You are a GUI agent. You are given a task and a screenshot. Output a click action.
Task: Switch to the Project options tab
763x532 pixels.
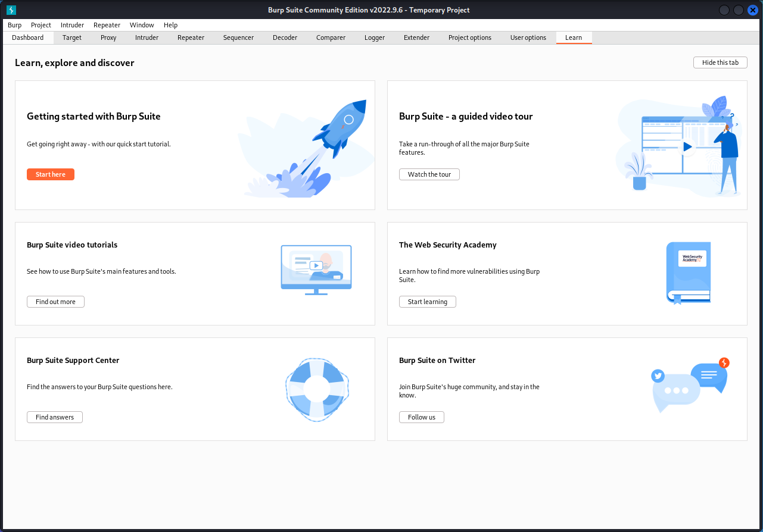pyautogui.click(x=470, y=37)
